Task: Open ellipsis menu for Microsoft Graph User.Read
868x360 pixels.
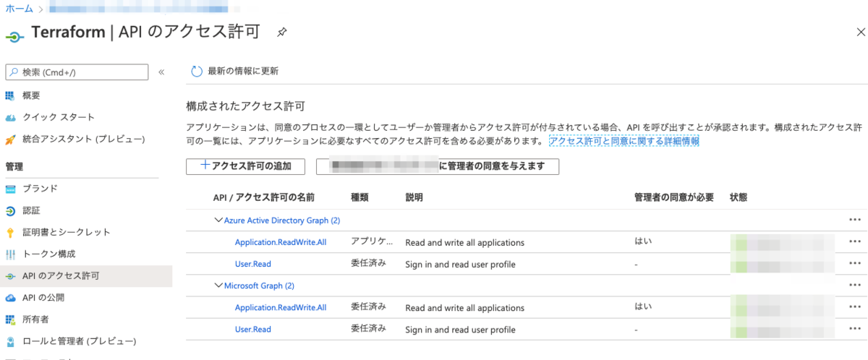Action: (854, 329)
